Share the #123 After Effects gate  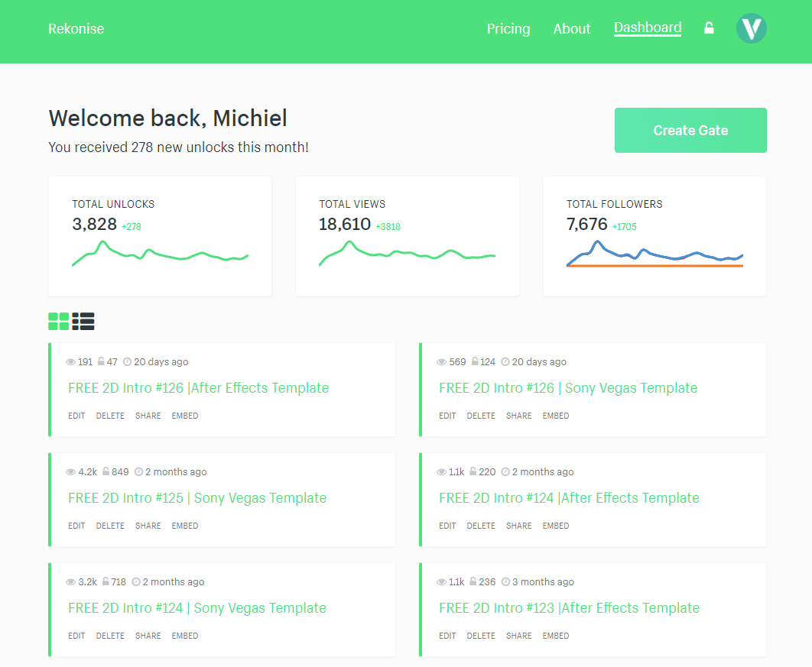tap(519, 636)
